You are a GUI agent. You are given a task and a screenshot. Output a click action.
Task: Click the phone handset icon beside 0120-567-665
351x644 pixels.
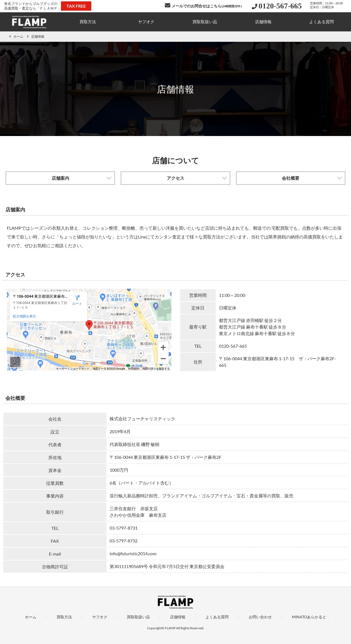click(254, 6)
